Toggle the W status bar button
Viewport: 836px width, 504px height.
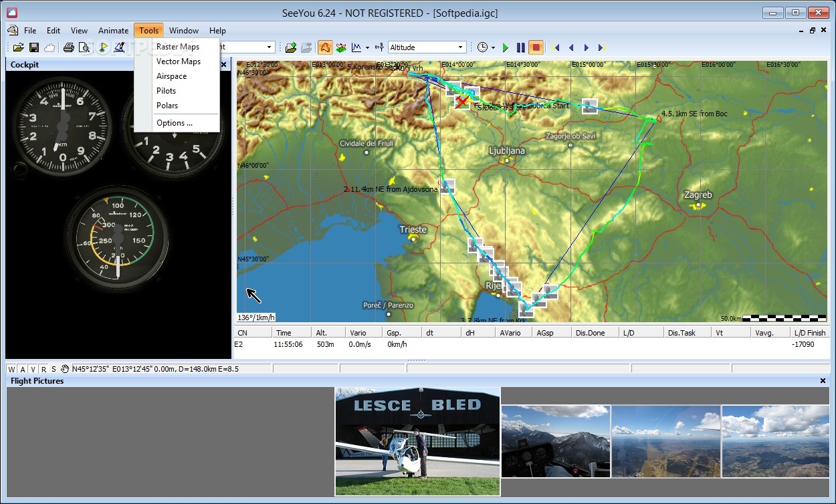pyautogui.click(x=12, y=369)
